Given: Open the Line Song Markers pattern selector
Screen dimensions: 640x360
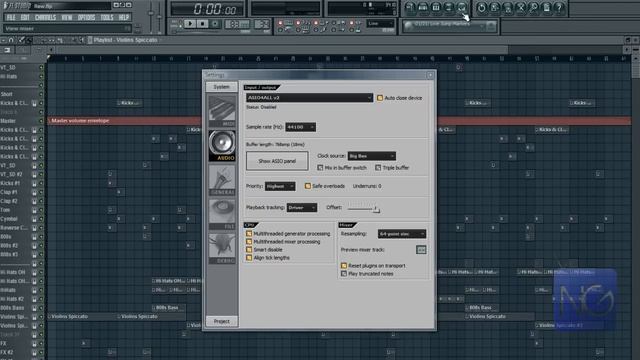Looking at the screenshot, I should [x=449, y=26].
